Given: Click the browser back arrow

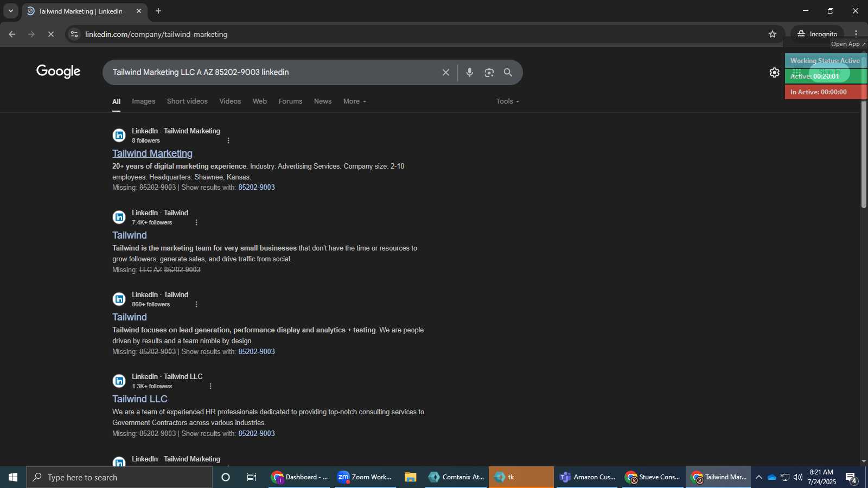Looking at the screenshot, I should 12,34.
